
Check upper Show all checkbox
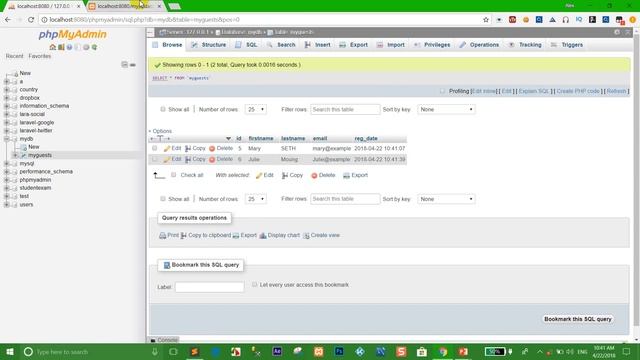pos(163,109)
